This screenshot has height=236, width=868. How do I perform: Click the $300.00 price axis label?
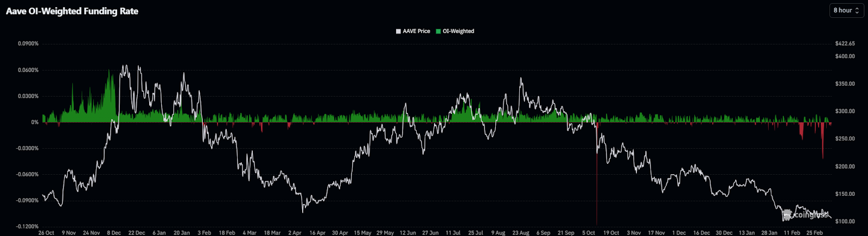[x=845, y=111]
